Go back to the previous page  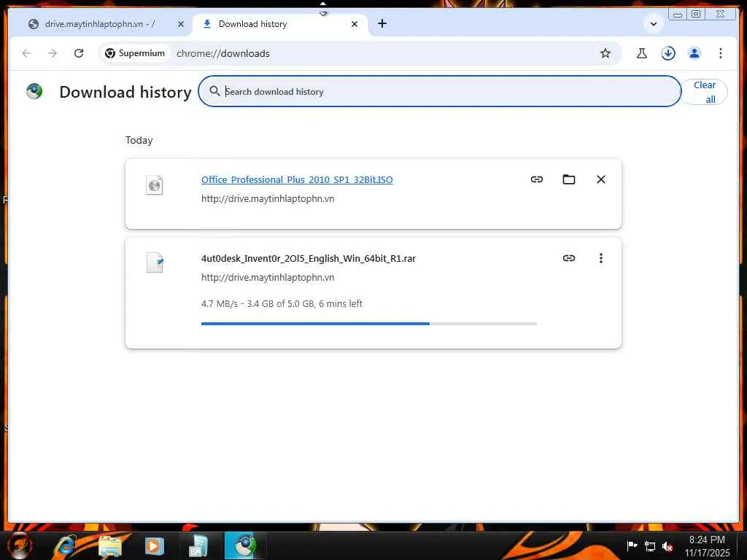pyautogui.click(x=27, y=53)
